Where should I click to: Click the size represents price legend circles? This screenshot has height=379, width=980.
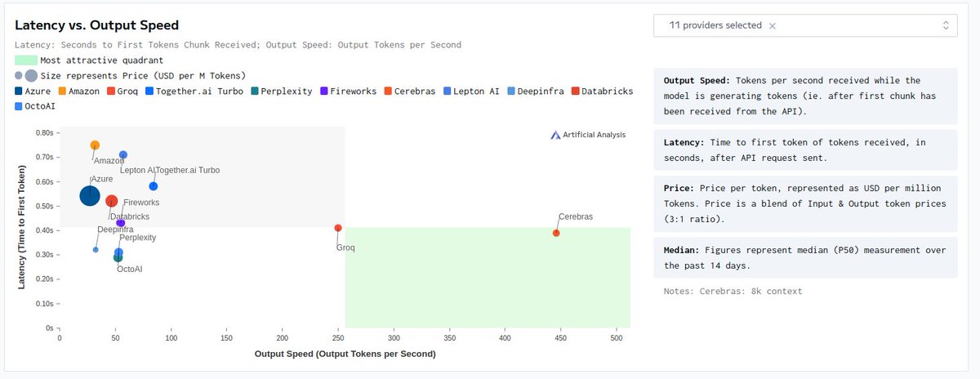(27, 75)
